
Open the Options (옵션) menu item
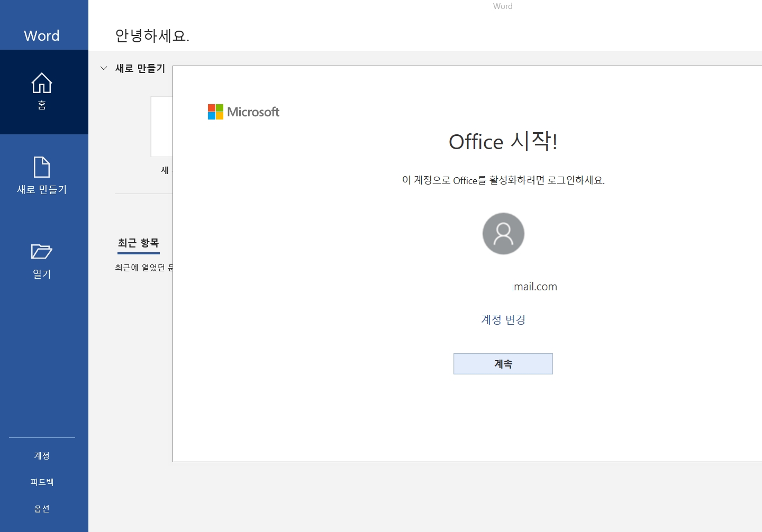[42, 509]
